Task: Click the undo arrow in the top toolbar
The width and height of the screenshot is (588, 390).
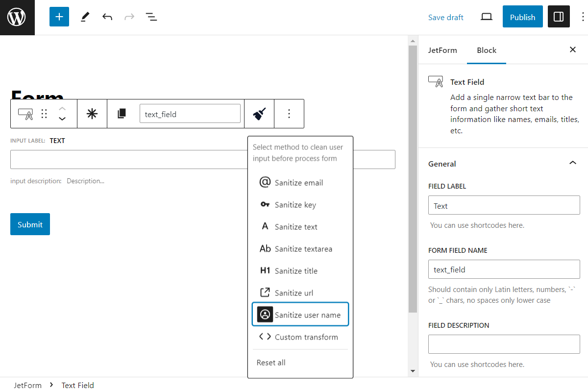Action: click(107, 16)
